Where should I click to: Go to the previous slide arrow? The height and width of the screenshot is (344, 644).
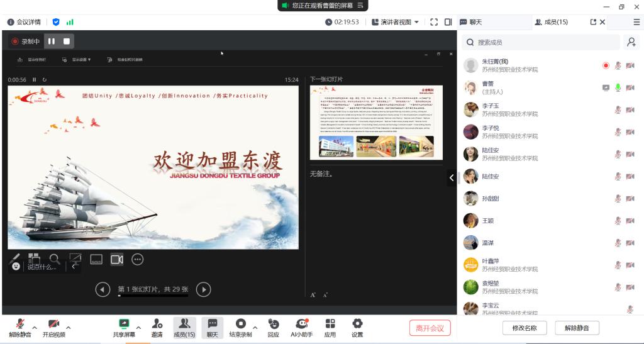click(x=103, y=289)
